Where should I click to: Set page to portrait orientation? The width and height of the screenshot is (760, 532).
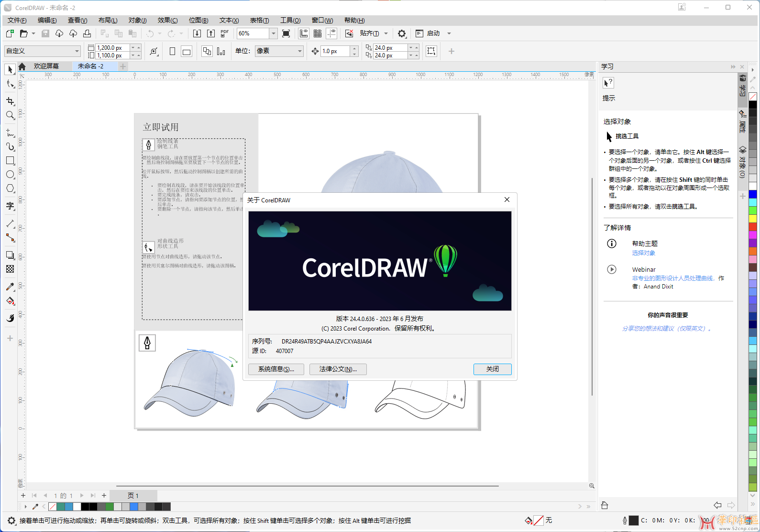(172, 51)
